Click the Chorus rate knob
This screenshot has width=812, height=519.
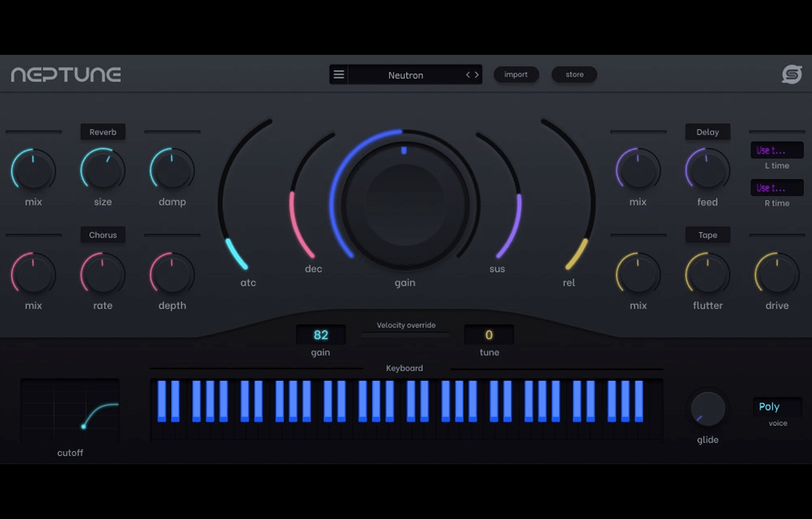pyautogui.click(x=103, y=274)
